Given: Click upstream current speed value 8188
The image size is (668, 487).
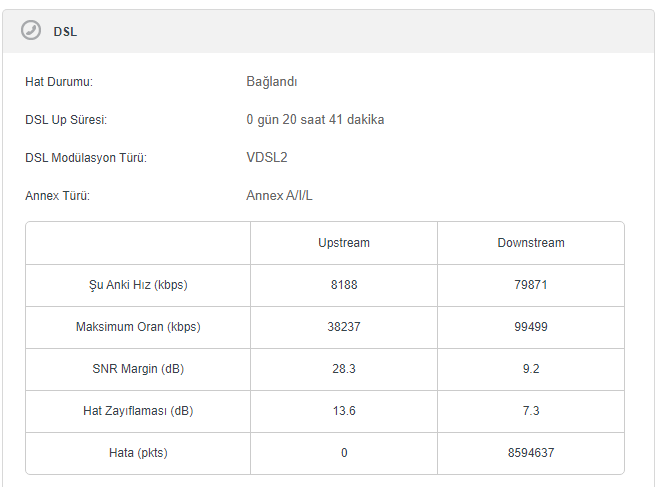Looking at the screenshot, I should pos(344,285).
